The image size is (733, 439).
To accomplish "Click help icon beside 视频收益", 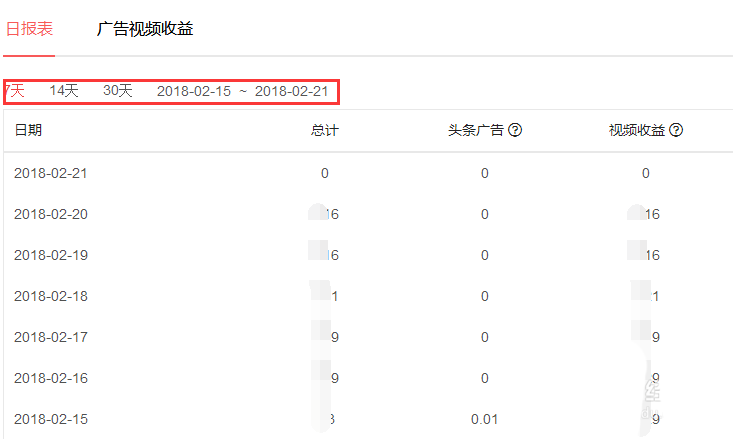I will (x=676, y=131).
